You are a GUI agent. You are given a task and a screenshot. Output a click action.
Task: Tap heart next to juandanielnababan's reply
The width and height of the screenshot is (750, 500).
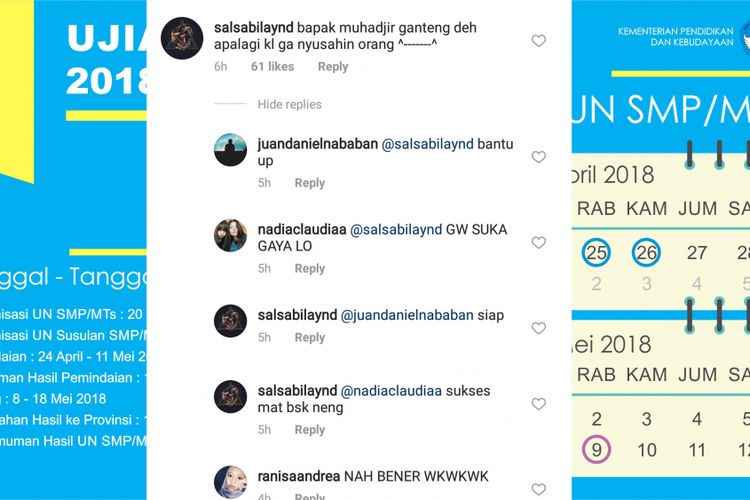[539, 157]
